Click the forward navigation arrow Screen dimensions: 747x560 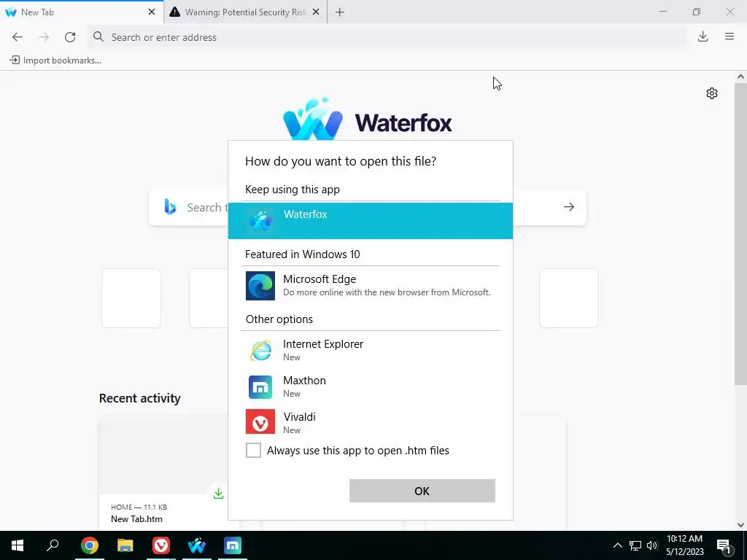(x=44, y=37)
